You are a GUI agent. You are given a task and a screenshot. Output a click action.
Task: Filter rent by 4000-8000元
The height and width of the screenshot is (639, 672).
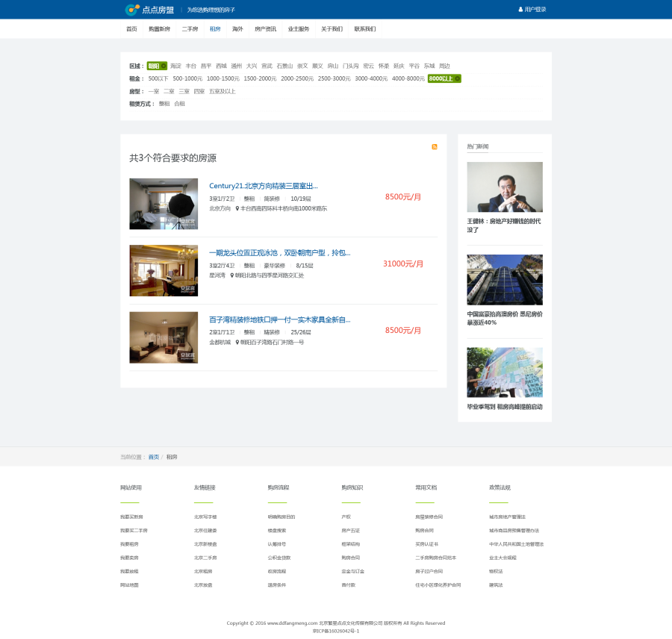[x=408, y=78]
